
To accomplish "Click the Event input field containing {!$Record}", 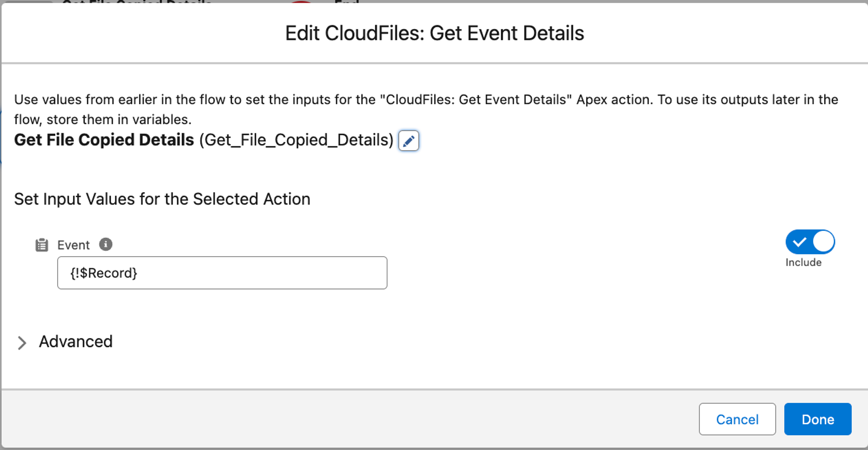I will click(222, 273).
